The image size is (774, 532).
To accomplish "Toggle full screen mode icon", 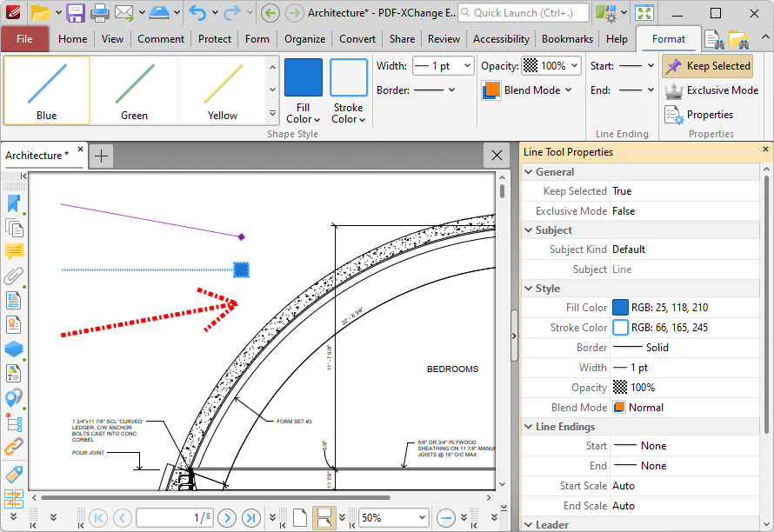I will click(x=644, y=13).
